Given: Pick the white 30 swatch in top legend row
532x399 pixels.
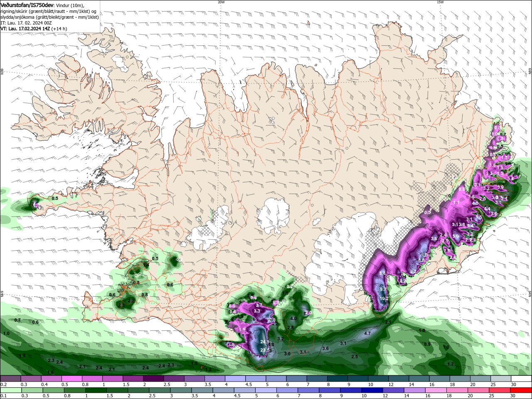Looking at the screenshot, I should coord(521,379).
